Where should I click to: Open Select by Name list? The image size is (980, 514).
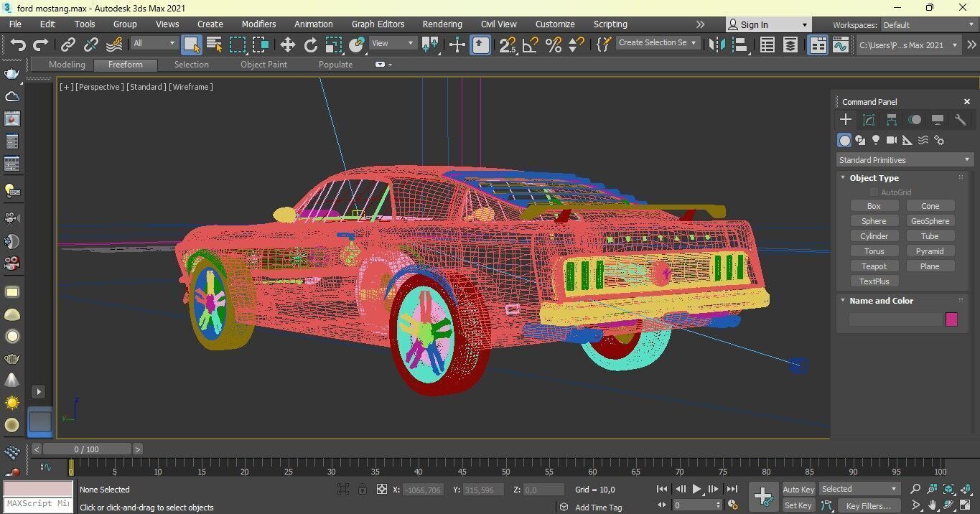tap(214, 45)
